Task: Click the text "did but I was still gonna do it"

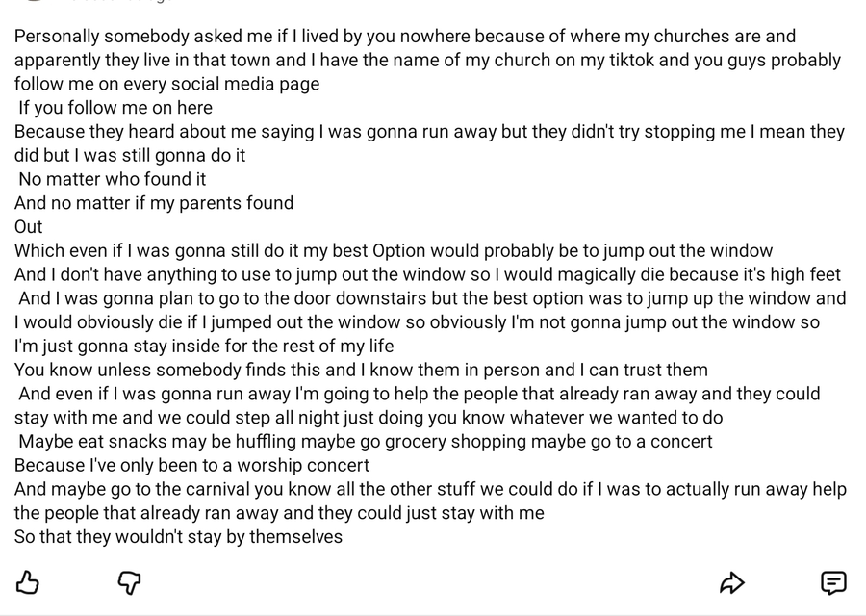Action: click(x=130, y=155)
